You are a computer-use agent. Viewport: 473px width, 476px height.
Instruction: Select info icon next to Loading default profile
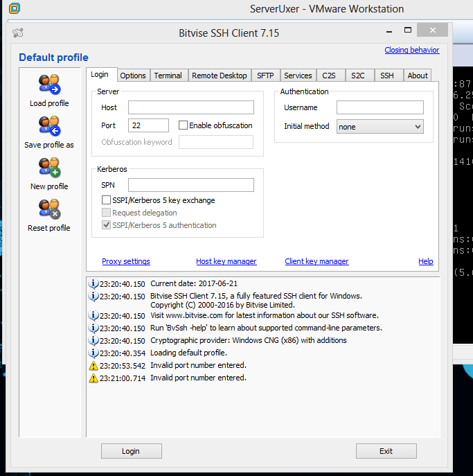click(x=93, y=353)
